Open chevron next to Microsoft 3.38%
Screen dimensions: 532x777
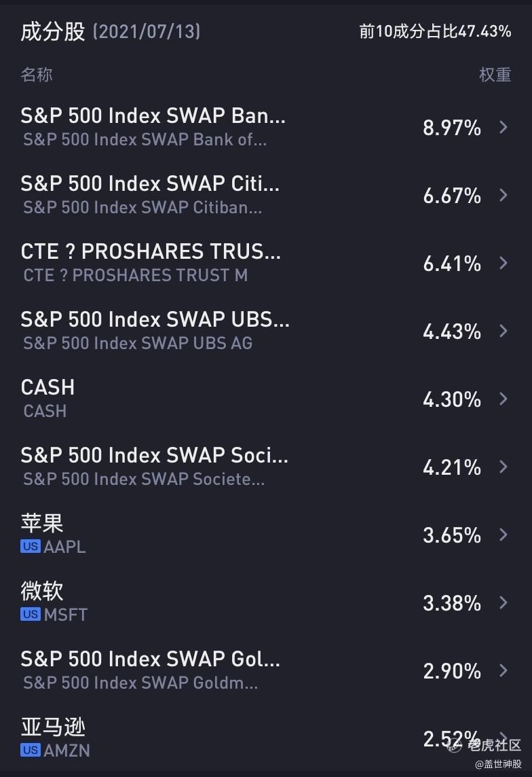[503, 602]
